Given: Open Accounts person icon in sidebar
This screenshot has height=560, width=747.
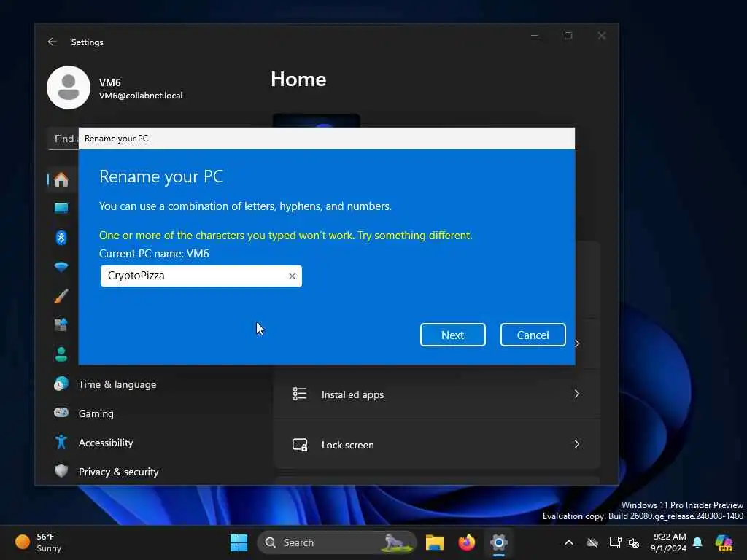Looking at the screenshot, I should (61, 354).
